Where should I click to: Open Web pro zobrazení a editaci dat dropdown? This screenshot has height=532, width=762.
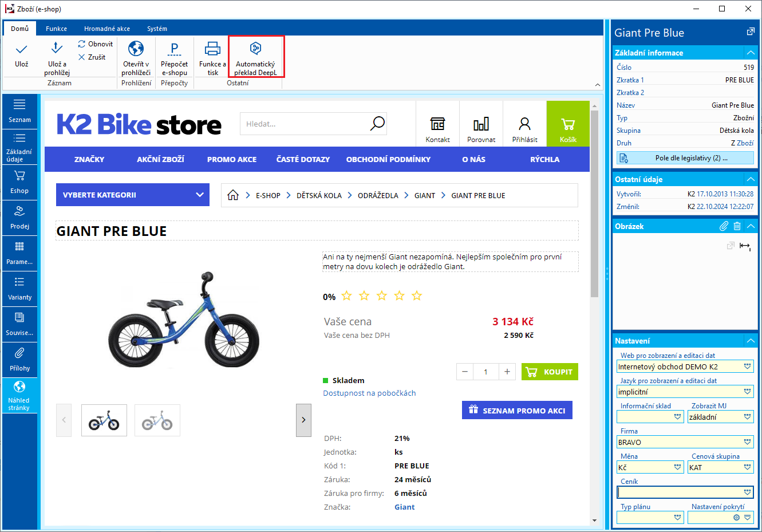(x=748, y=367)
